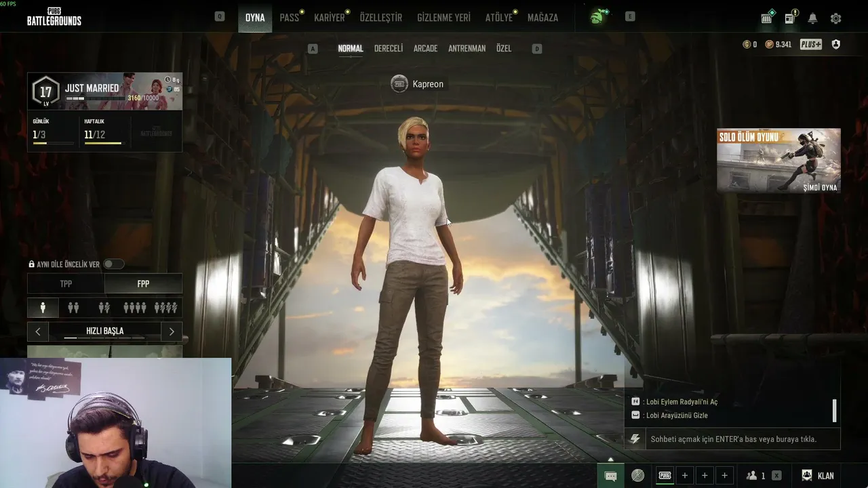Screen dimensions: 868x488
Task: Toggle same-language priority switch
Action: tap(113, 264)
